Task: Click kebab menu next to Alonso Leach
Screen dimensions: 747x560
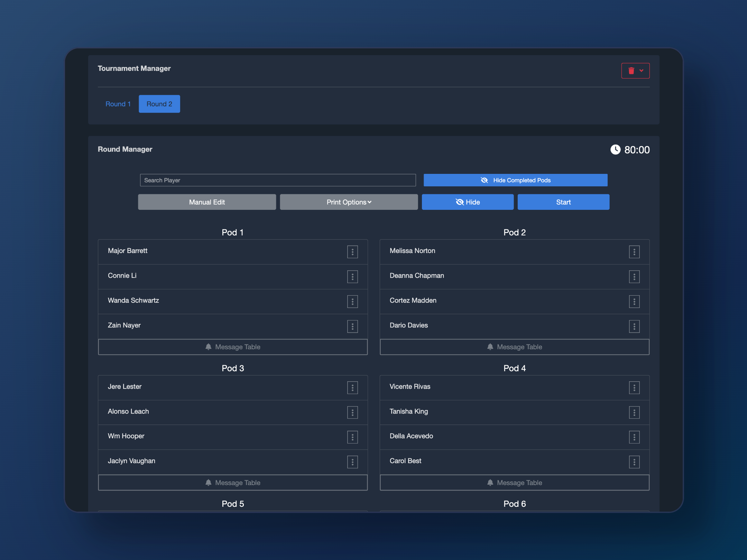Action: pos(352,412)
